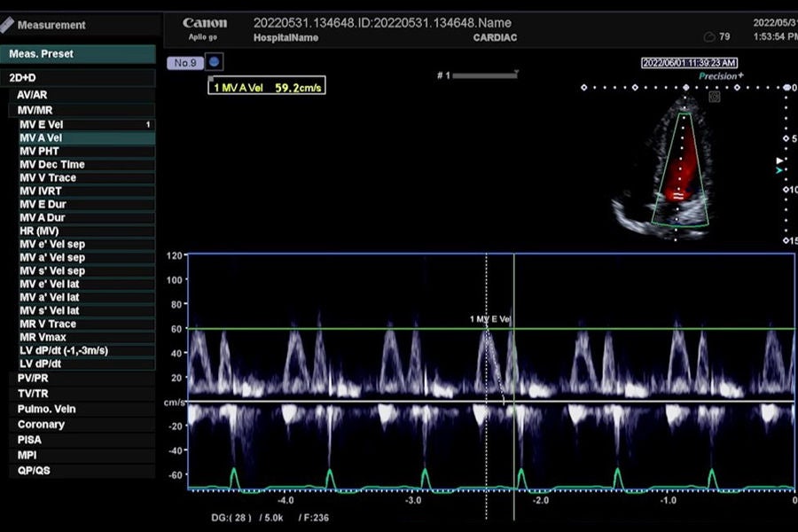Expand the AV/AR measurement group
Screen dimensions: 798x532
pos(82,95)
